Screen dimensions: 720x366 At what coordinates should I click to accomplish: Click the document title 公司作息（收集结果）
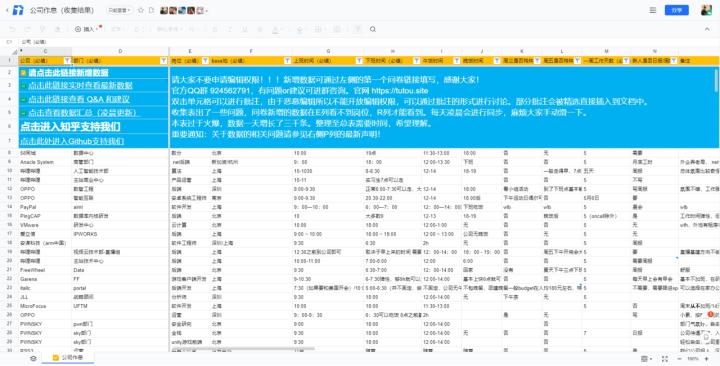[62, 10]
